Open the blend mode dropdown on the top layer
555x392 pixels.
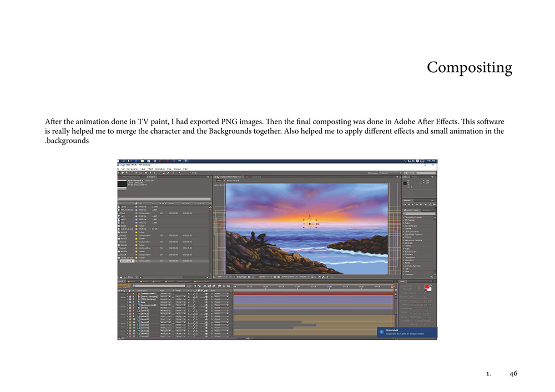tap(165, 293)
